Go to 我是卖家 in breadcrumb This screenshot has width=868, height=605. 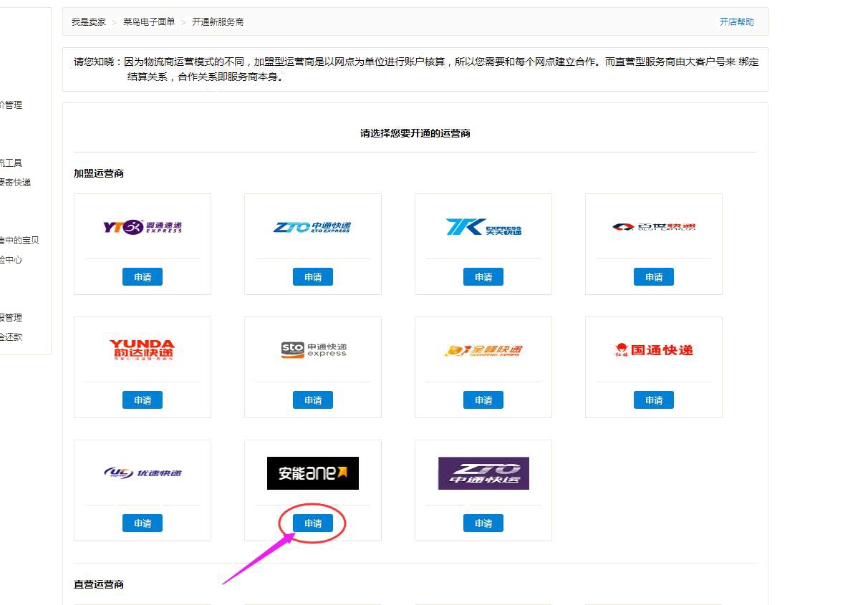[x=88, y=22]
